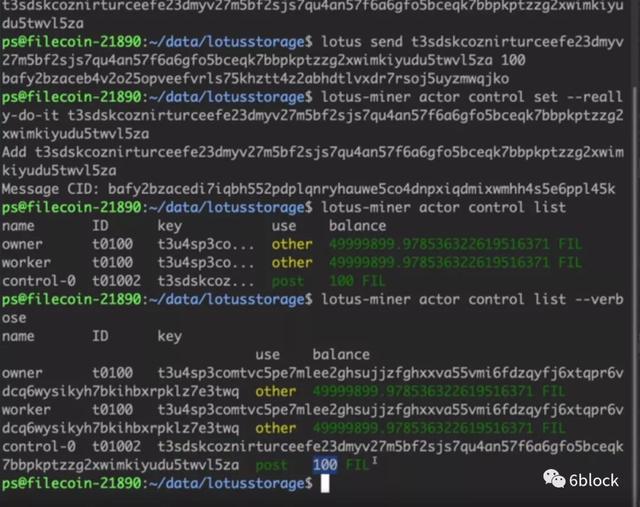Click the 6block watermark text
This screenshot has width=640, height=507.
point(594,480)
